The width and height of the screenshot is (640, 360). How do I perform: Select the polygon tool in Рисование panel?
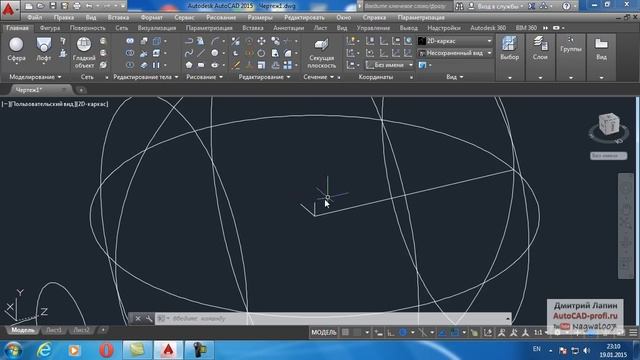click(x=189, y=65)
